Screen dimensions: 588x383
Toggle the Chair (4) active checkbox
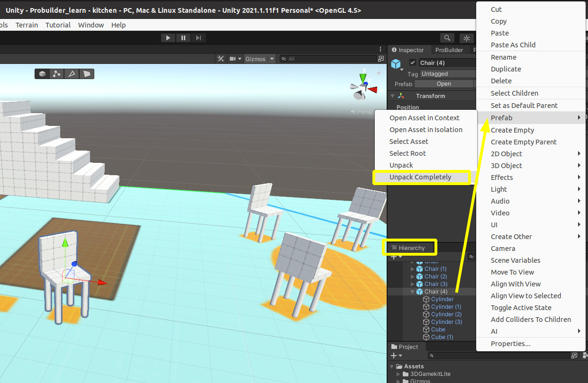tap(413, 62)
